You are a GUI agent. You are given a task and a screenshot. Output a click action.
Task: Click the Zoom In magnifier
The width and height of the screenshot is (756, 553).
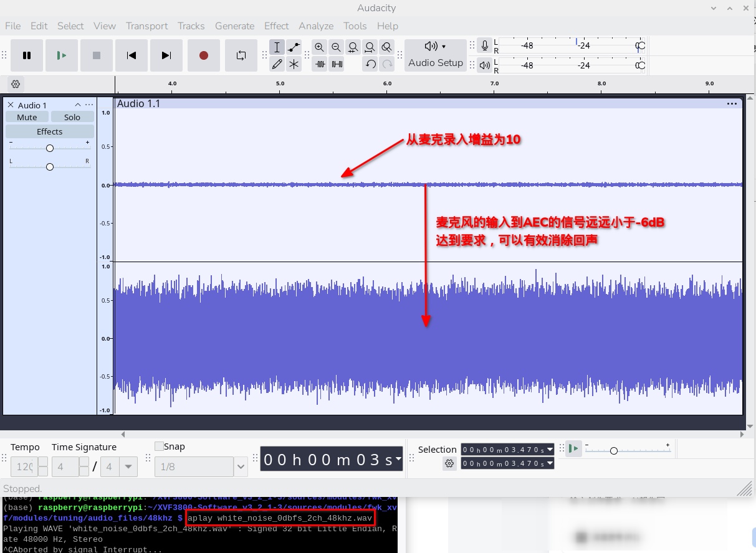tap(320, 47)
